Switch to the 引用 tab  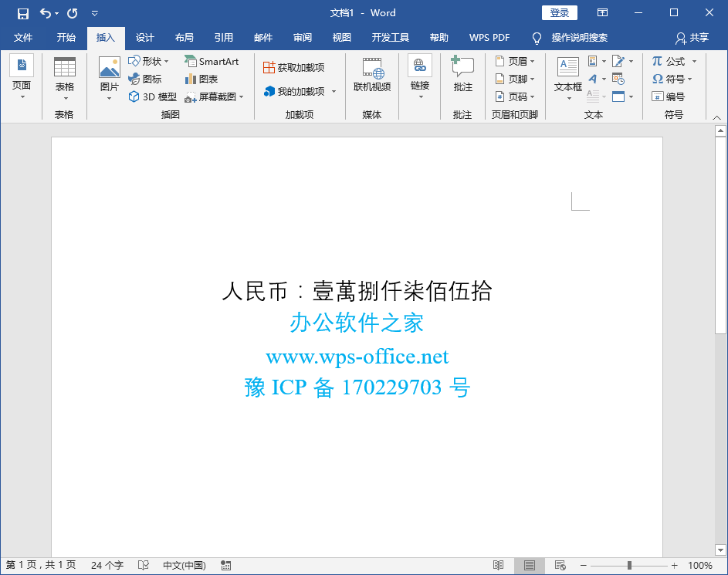click(x=224, y=38)
